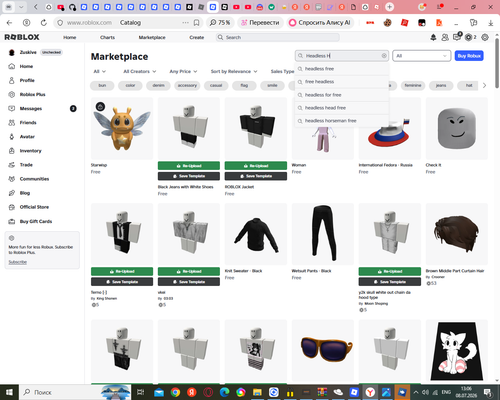The height and width of the screenshot is (400, 500).
Task: Open Google Chrome from the taskbar
Action: point(175,392)
